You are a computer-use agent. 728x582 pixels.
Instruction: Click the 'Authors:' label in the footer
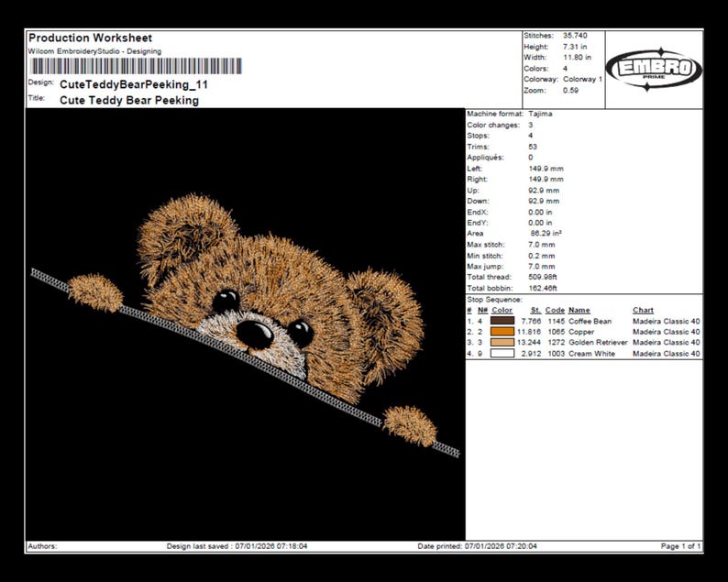coord(42,546)
